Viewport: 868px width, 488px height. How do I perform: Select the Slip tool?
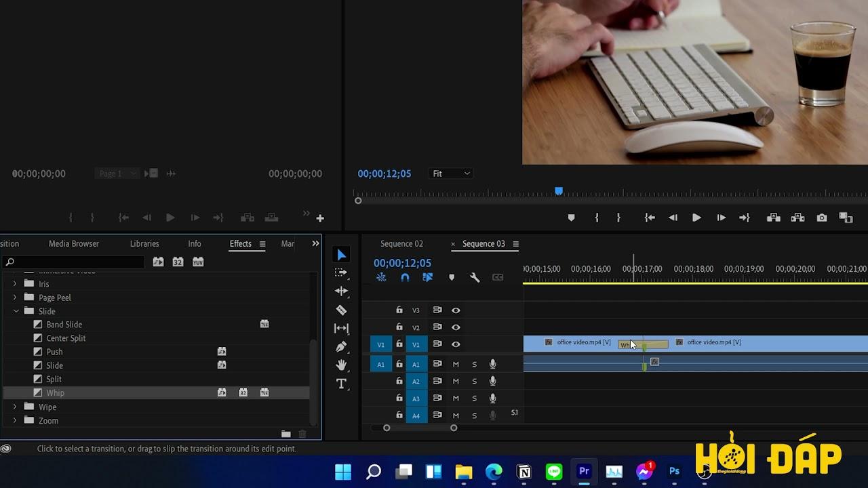click(x=341, y=328)
